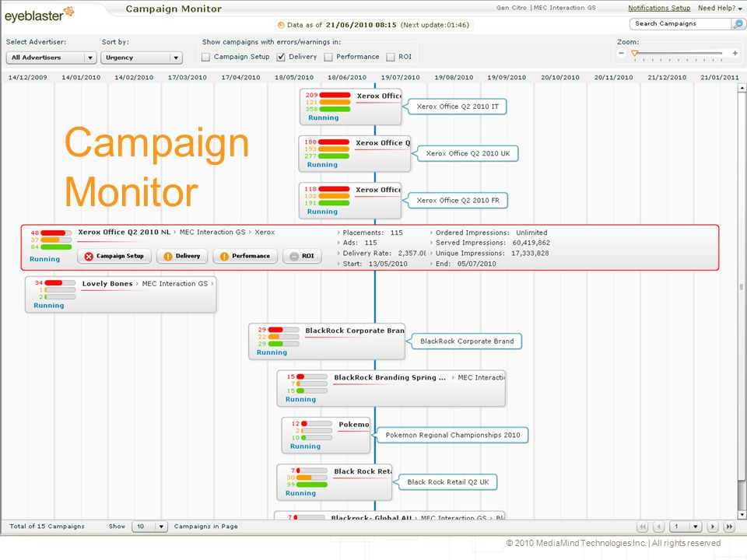Click MEC Interaction GS breadcrumb in NL row
Viewport: 747px width, 560px height.
pyautogui.click(x=212, y=233)
